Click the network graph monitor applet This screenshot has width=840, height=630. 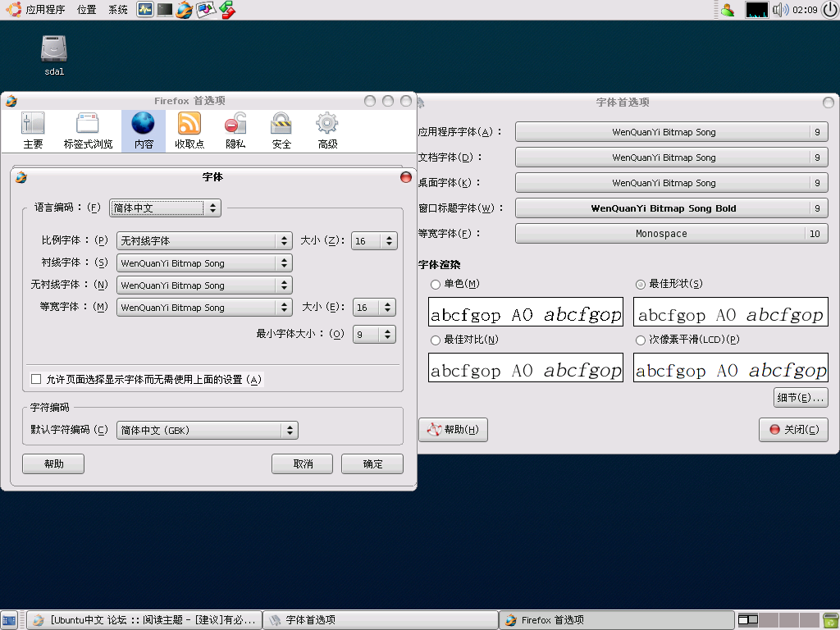tap(756, 10)
